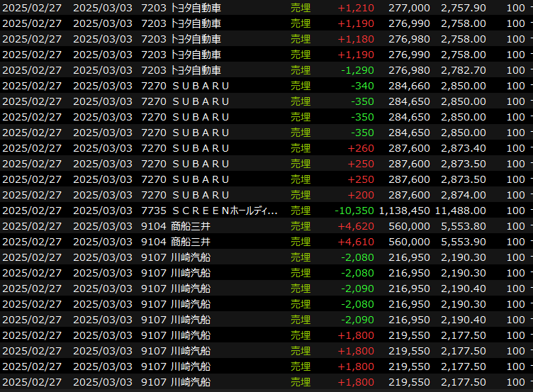
Task: Select the 2,782.70 price cell
Action: (x=463, y=70)
